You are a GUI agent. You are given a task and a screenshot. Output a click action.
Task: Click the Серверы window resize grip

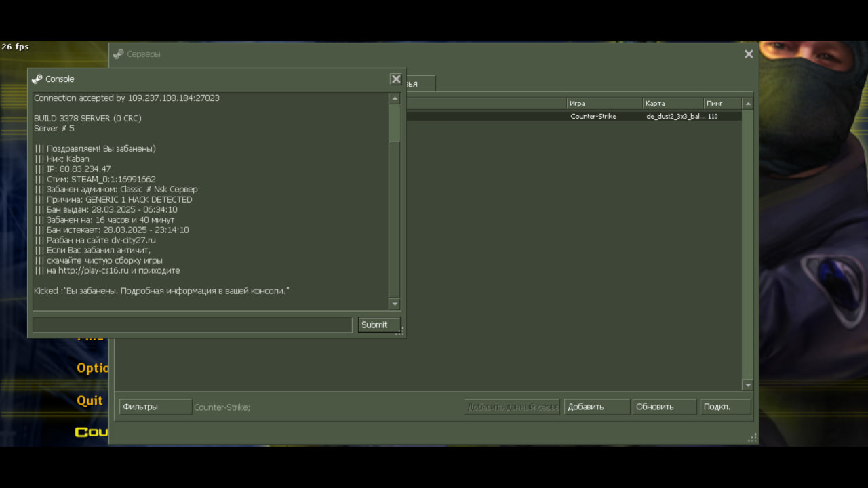point(752,438)
